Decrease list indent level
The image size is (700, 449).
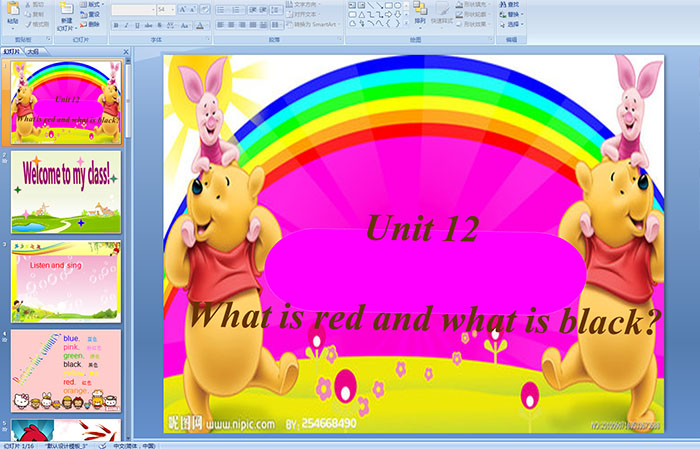253,9
